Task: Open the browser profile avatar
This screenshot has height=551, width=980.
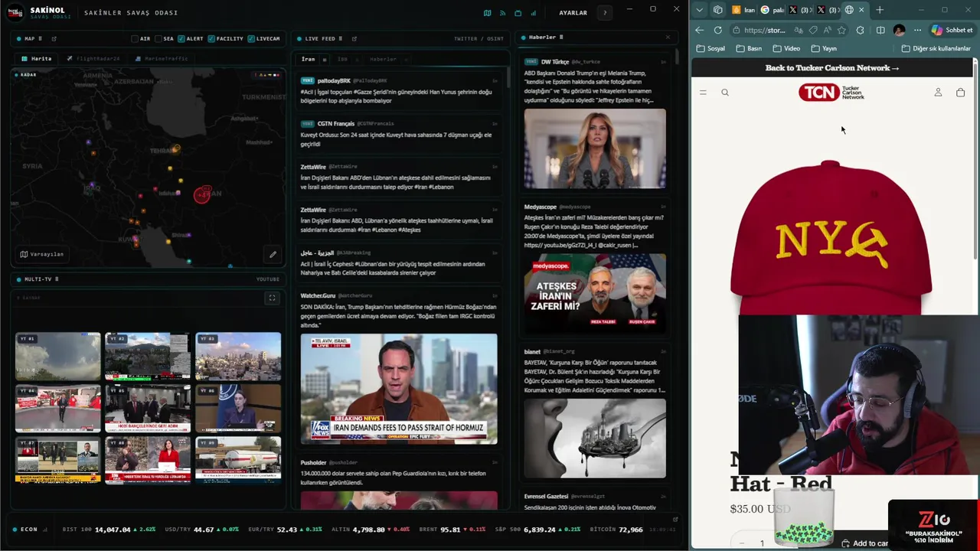Action: [x=899, y=30]
